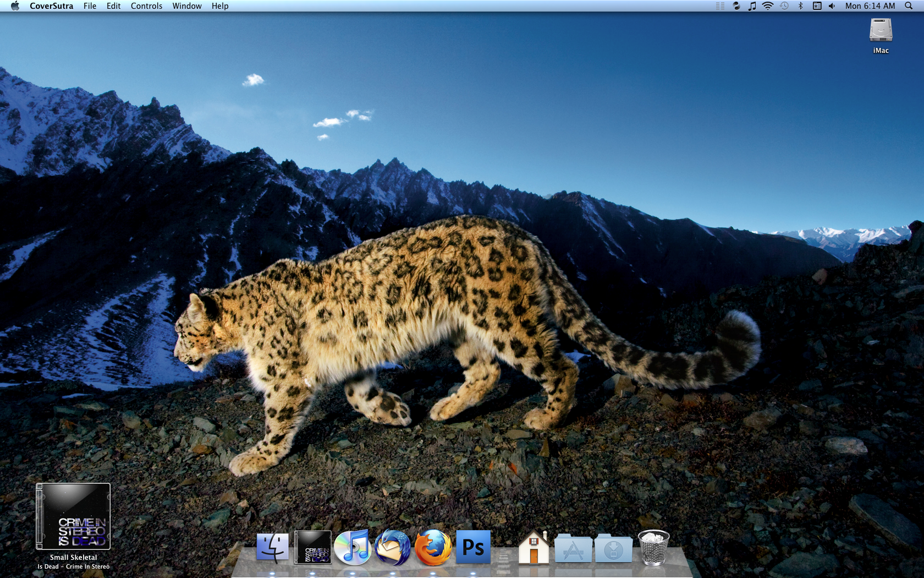The width and height of the screenshot is (924, 578).
Task: Click the CoverSutra music note menu bar icon
Action: [x=752, y=6]
